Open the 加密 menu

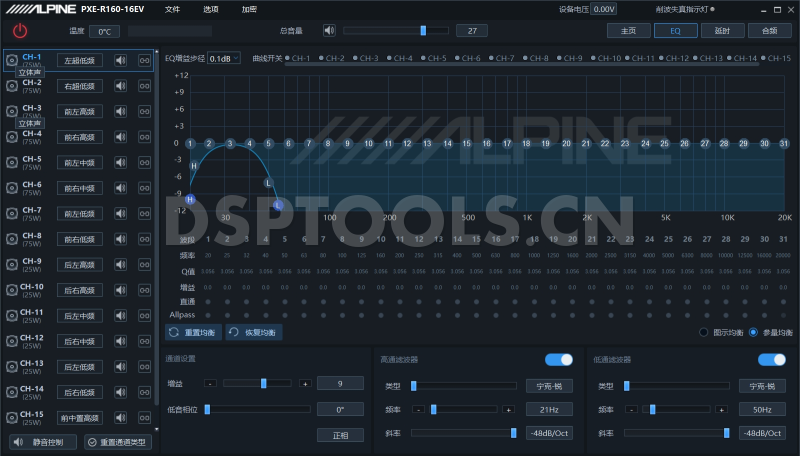pos(249,9)
